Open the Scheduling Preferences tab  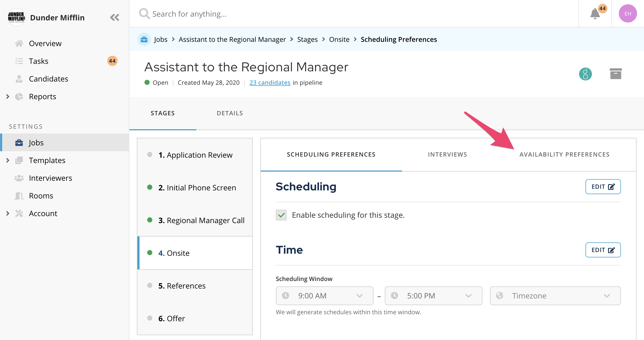(x=331, y=154)
